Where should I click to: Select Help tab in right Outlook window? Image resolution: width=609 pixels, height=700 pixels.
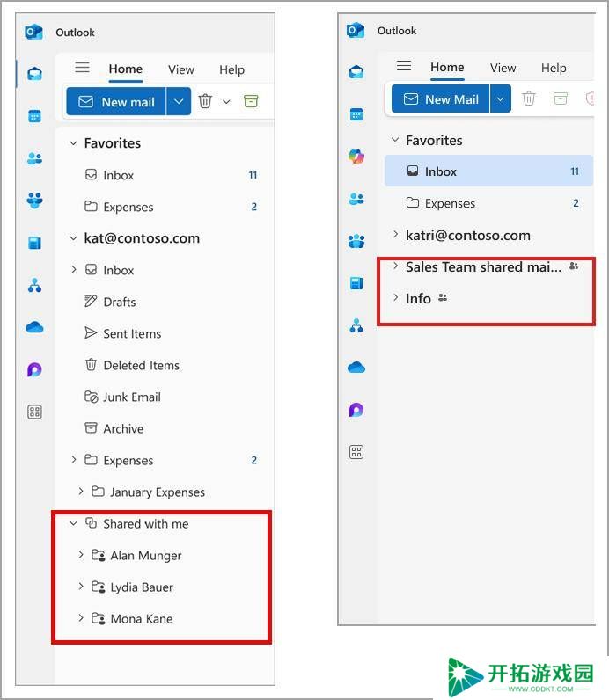pyautogui.click(x=554, y=68)
